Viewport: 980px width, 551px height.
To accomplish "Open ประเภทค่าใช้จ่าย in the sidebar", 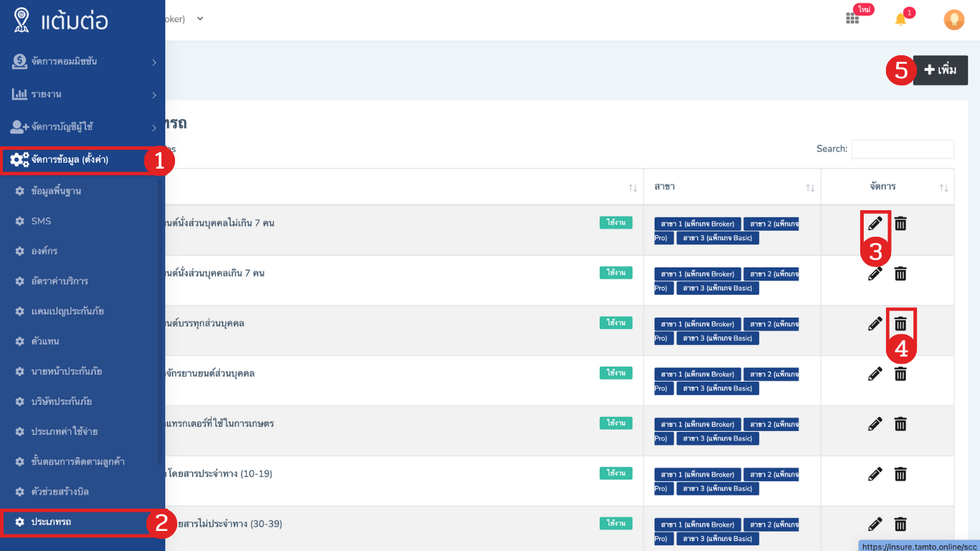I will coord(65,431).
